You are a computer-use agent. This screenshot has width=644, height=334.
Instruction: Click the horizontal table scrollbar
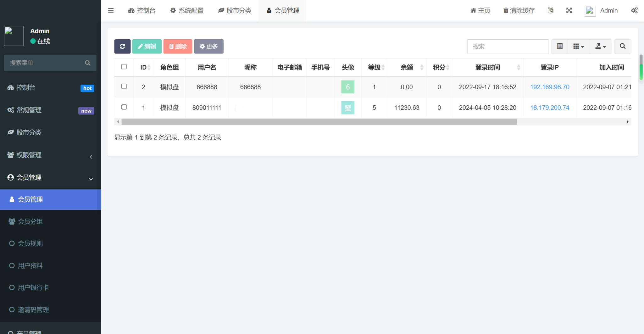point(319,122)
